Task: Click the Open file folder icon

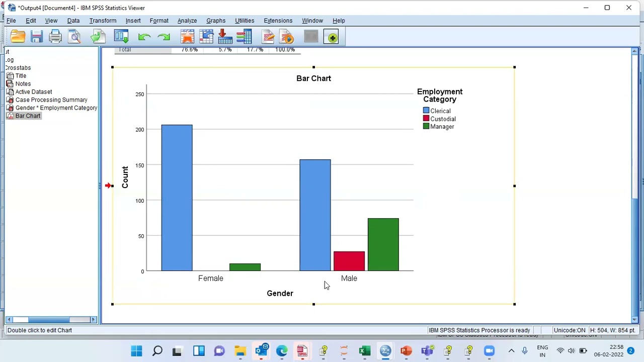Action: (x=18, y=37)
